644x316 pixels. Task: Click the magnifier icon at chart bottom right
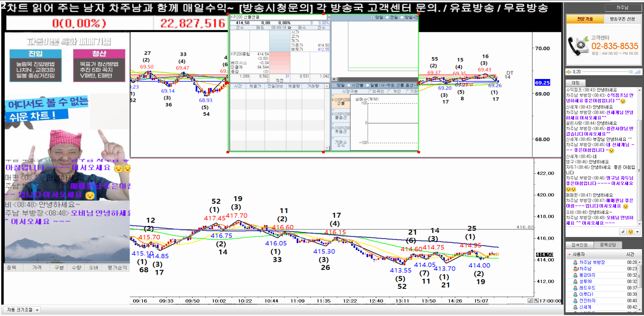(536, 301)
